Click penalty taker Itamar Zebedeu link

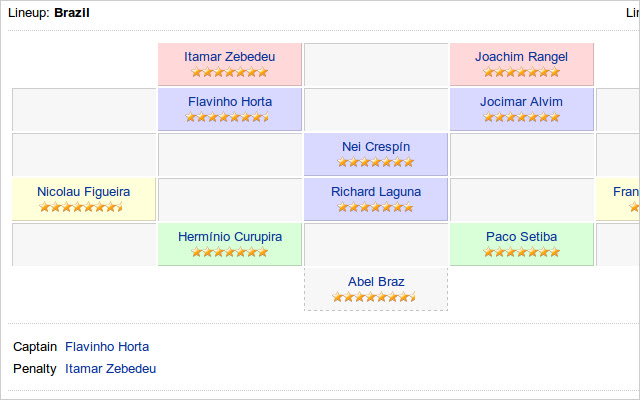coord(110,369)
